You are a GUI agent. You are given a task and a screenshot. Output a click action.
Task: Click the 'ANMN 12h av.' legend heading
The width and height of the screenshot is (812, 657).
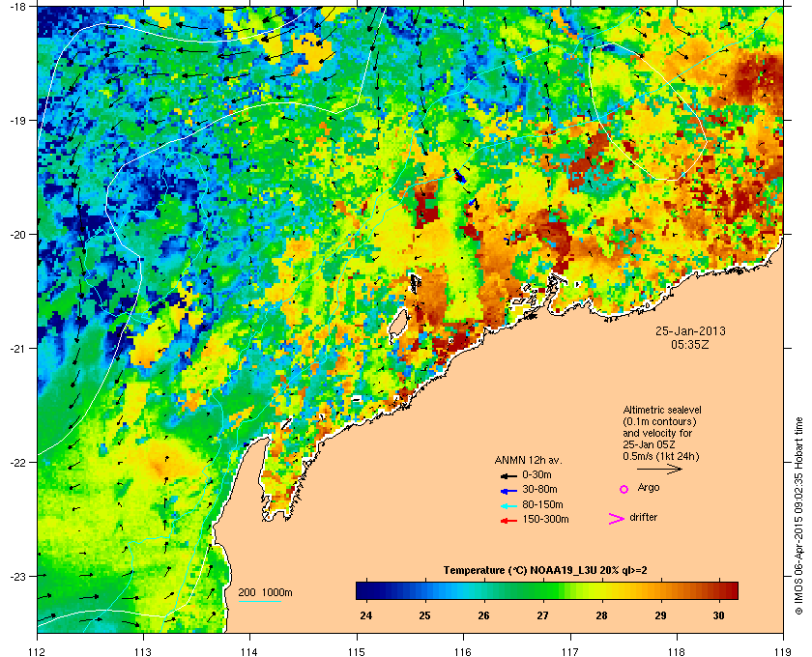[528, 460]
